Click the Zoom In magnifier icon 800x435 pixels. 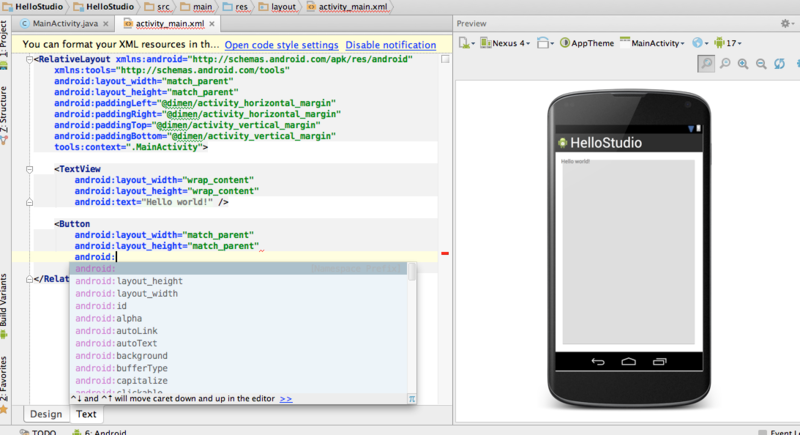(x=743, y=64)
